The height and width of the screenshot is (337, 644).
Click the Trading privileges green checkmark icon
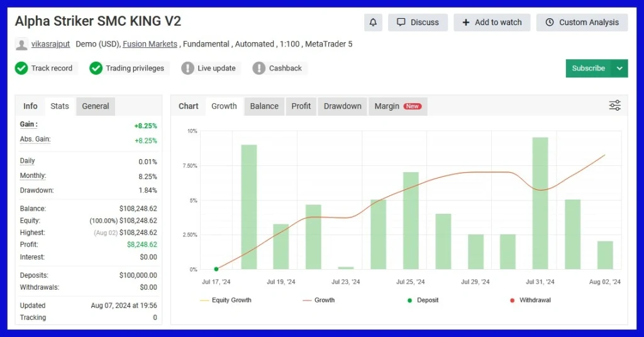[96, 68]
